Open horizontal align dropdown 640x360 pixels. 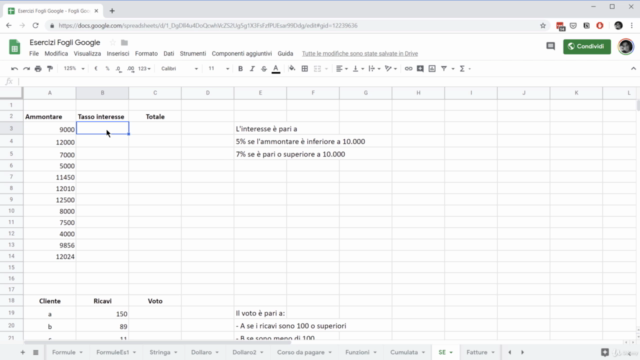342,69
